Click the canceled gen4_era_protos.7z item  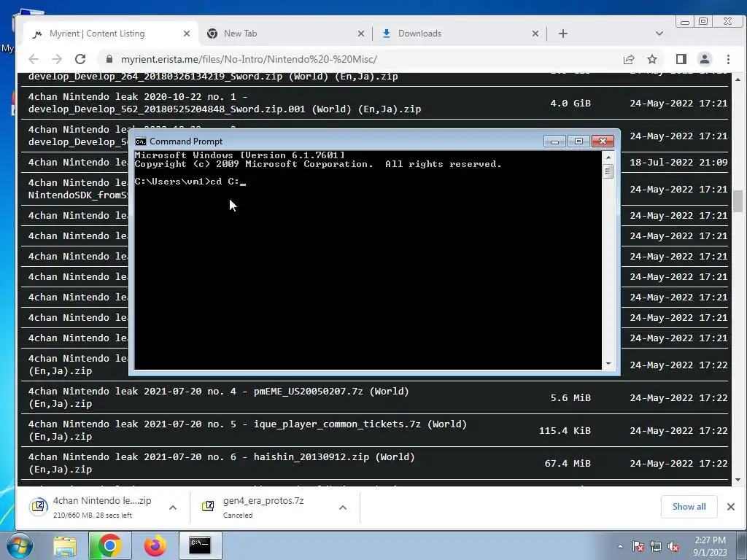pos(261,507)
